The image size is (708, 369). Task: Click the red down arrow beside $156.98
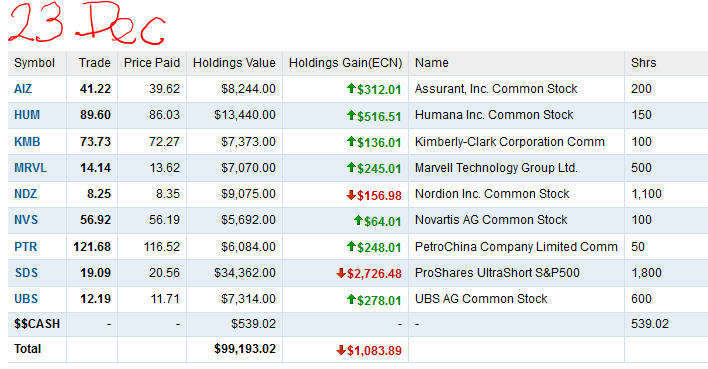click(x=351, y=195)
